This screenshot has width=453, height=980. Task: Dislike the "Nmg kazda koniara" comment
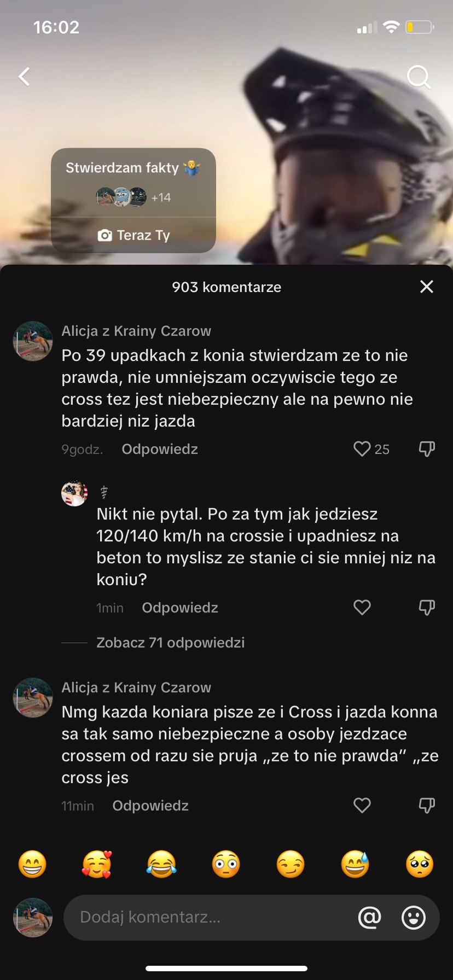[x=427, y=806]
